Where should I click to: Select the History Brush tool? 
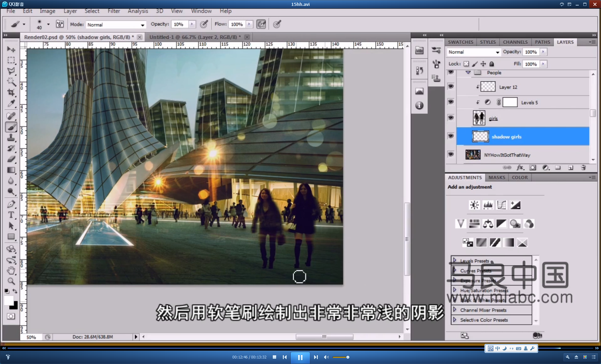pyautogui.click(x=11, y=148)
